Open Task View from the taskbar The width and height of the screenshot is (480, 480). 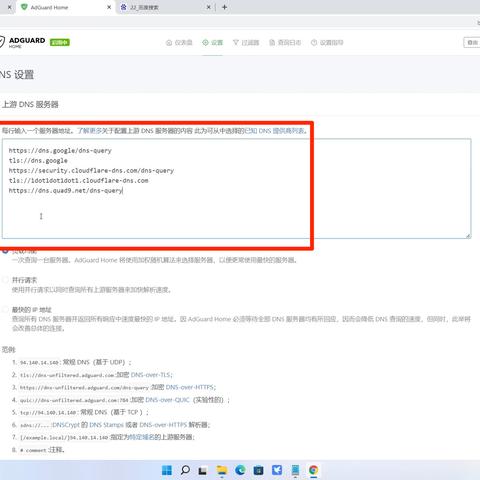click(203, 470)
